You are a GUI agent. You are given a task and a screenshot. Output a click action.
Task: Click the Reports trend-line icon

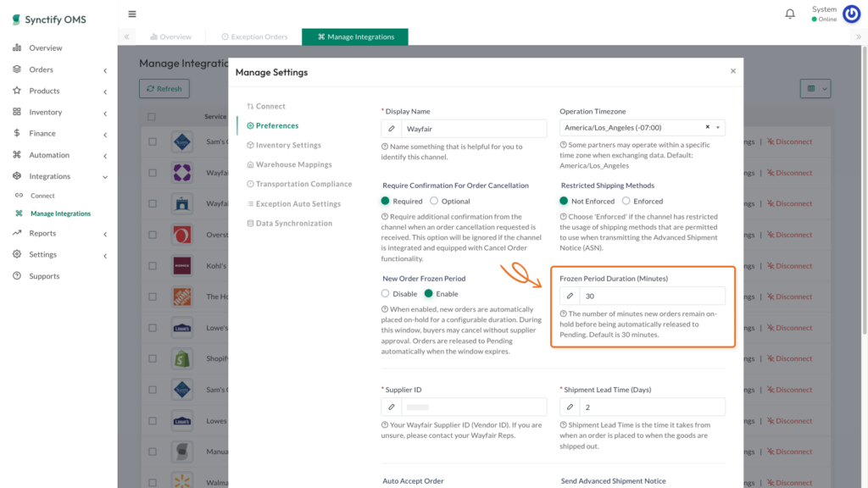click(x=17, y=233)
